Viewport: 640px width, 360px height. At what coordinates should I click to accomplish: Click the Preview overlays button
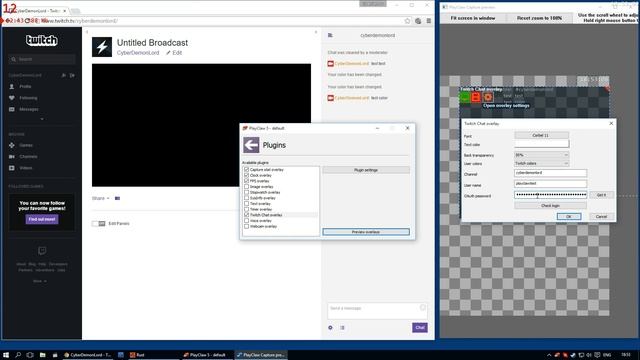366,232
